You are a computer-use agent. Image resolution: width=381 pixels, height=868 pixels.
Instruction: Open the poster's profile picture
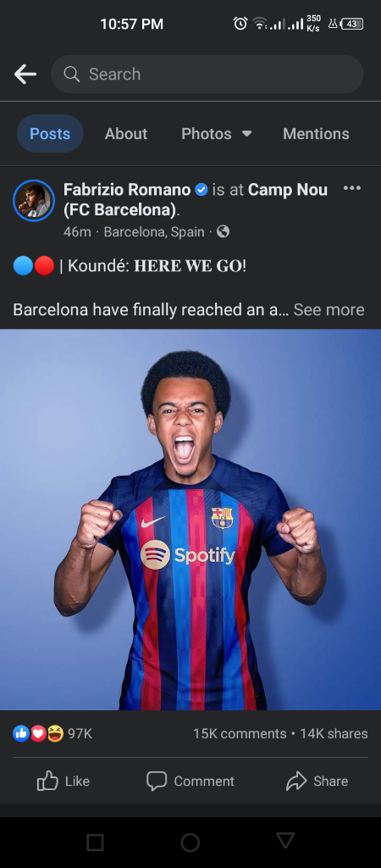[34, 200]
